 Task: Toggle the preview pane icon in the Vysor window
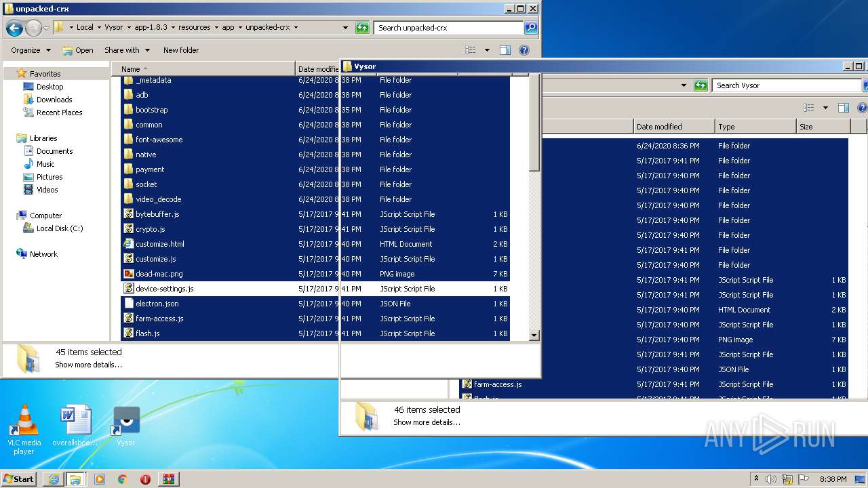[843, 108]
